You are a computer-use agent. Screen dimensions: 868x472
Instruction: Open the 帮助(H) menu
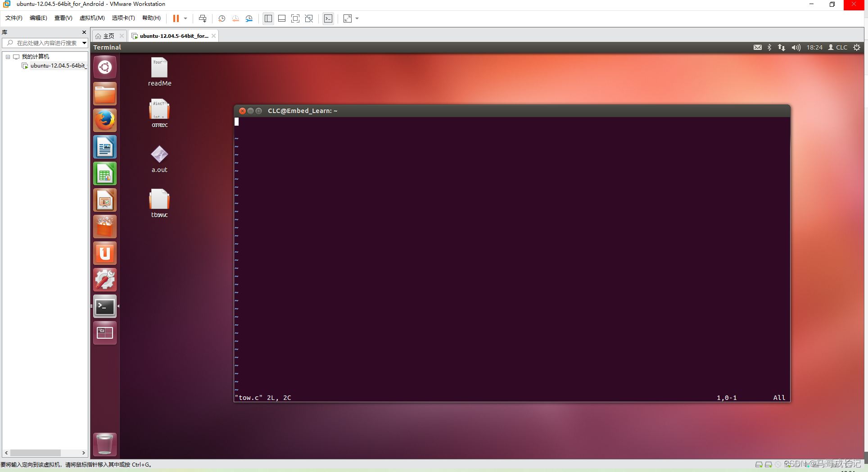coord(151,18)
